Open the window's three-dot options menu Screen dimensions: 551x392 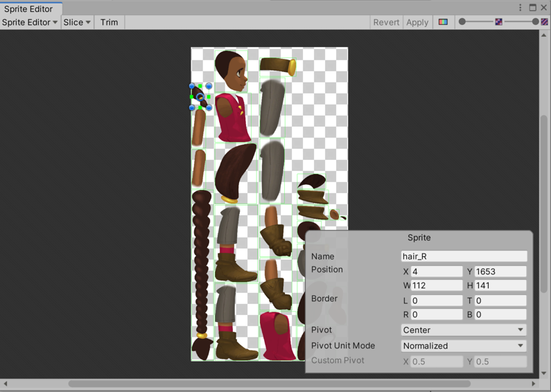(520, 8)
